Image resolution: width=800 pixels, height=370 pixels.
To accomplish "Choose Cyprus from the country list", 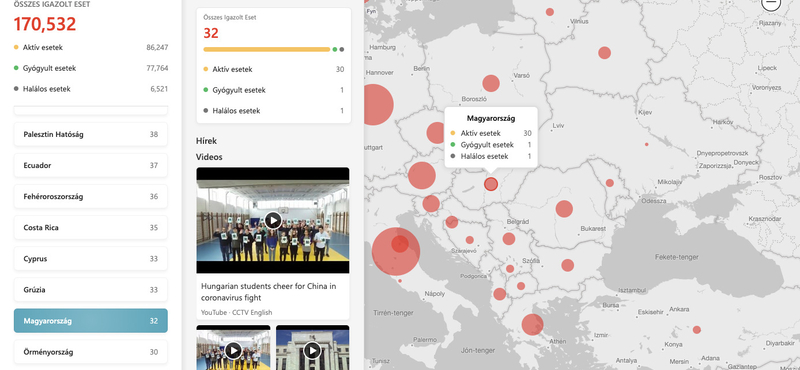I will (x=90, y=259).
